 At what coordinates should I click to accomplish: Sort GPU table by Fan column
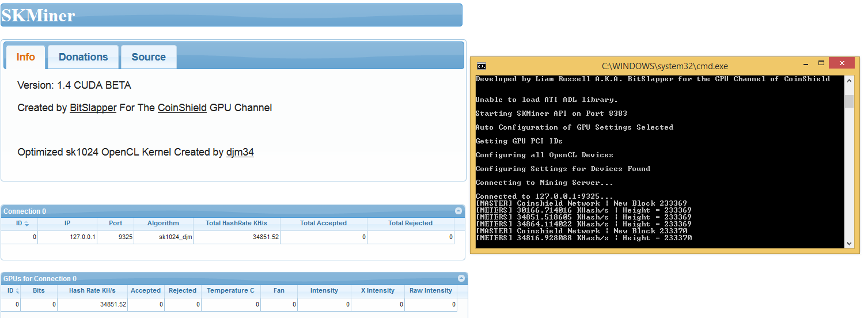(279, 291)
